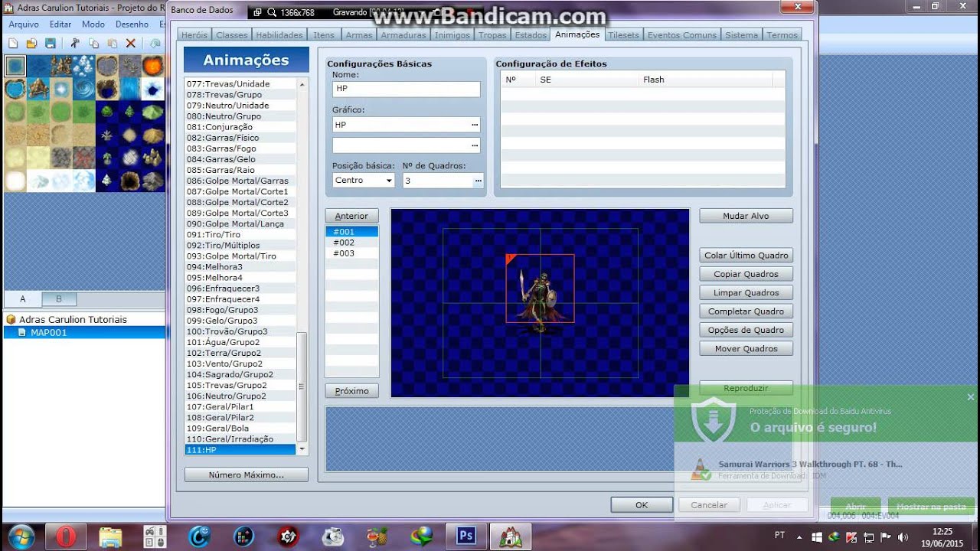Click the Anterior button
Image resolution: width=980 pixels, height=551 pixels.
(351, 216)
